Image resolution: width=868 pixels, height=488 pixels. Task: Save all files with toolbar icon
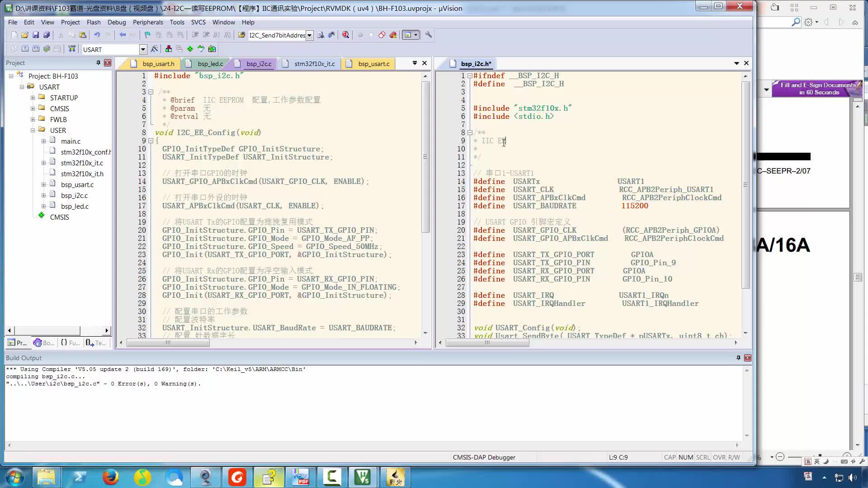tap(47, 35)
